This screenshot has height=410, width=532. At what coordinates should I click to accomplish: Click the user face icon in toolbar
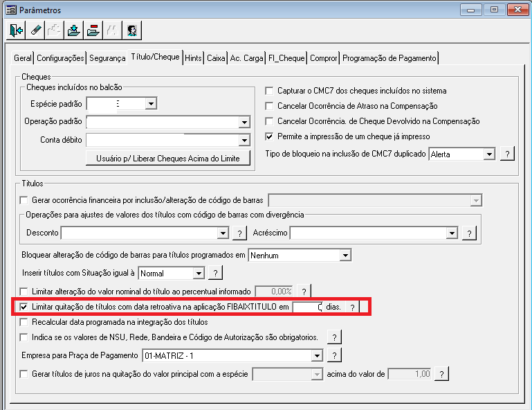(131, 30)
